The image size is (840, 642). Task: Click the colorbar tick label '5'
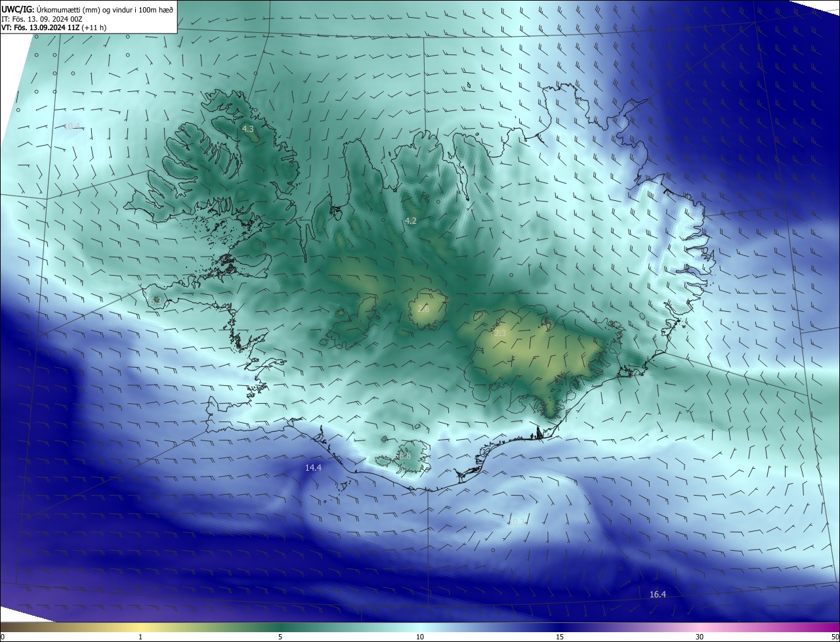click(x=280, y=637)
